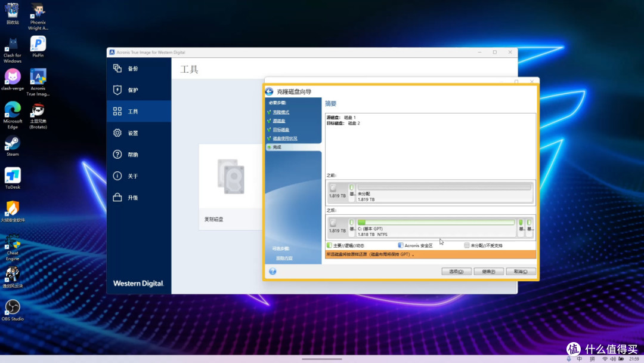Click the 继续(P) proceed button

[x=488, y=271]
